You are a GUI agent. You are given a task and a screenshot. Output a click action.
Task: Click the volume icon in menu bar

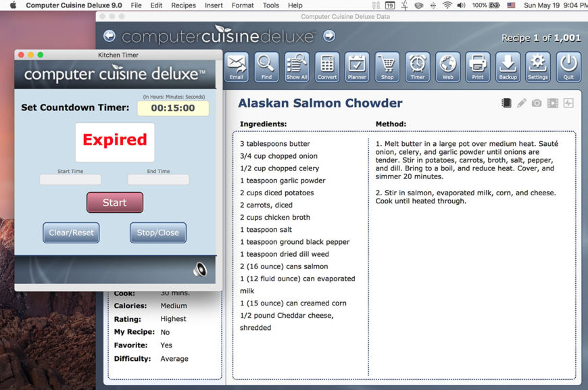[461, 5]
